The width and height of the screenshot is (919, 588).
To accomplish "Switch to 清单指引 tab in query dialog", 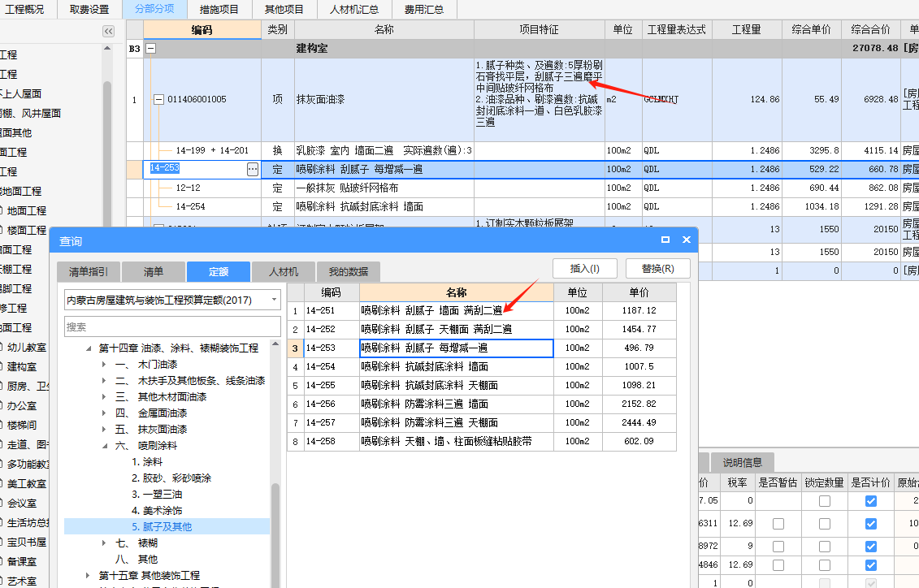I will coord(89,272).
